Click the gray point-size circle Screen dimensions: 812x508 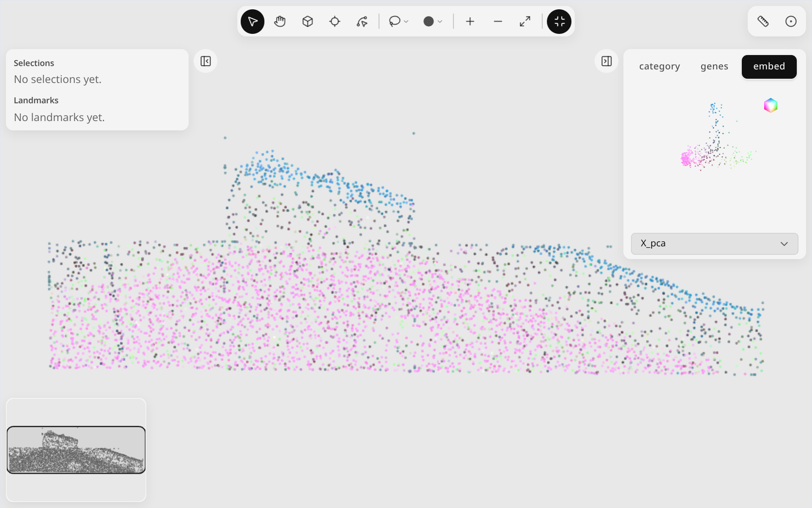pos(428,22)
